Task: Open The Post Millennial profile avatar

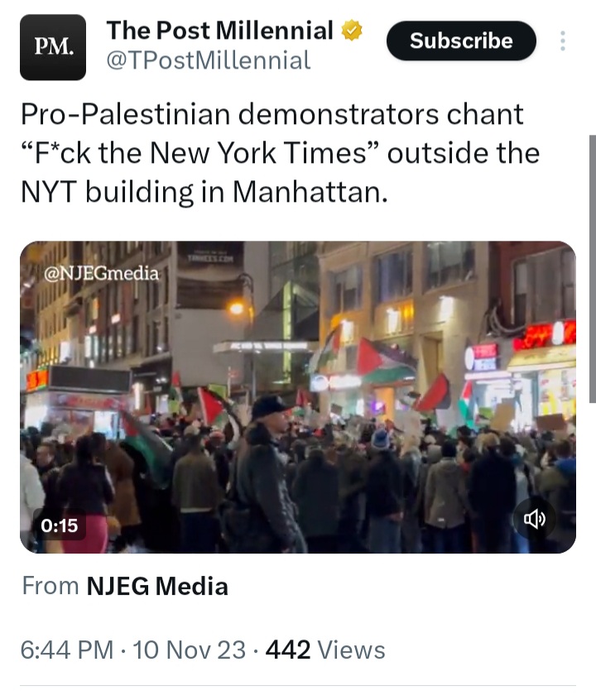Action: pyautogui.click(x=53, y=47)
